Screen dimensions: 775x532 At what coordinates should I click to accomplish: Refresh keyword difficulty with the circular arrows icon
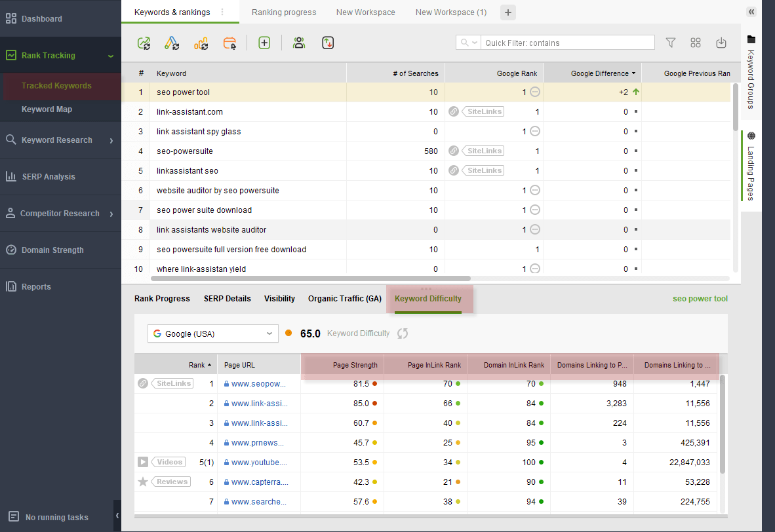pyautogui.click(x=403, y=333)
